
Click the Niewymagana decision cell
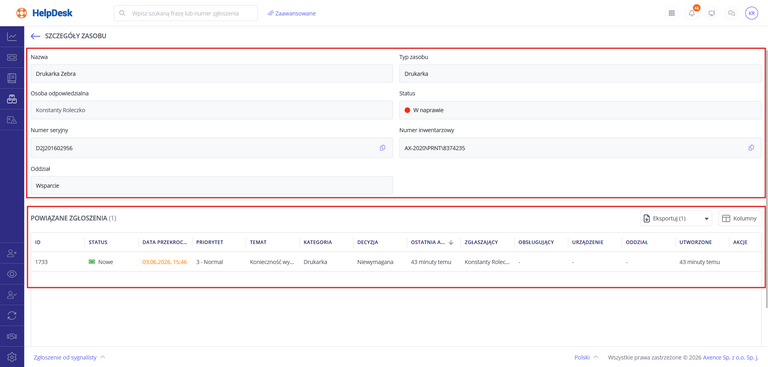point(375,262)
